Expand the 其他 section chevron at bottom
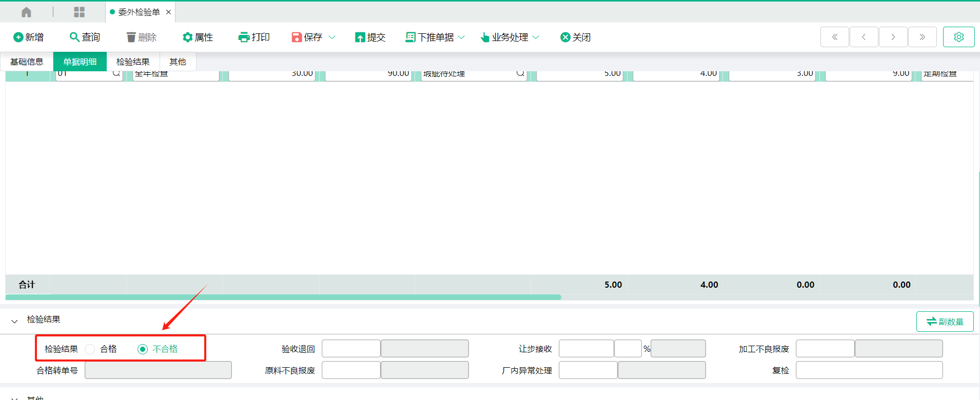Viewport: 980px width, 400px height. click(x=14, y=398)
